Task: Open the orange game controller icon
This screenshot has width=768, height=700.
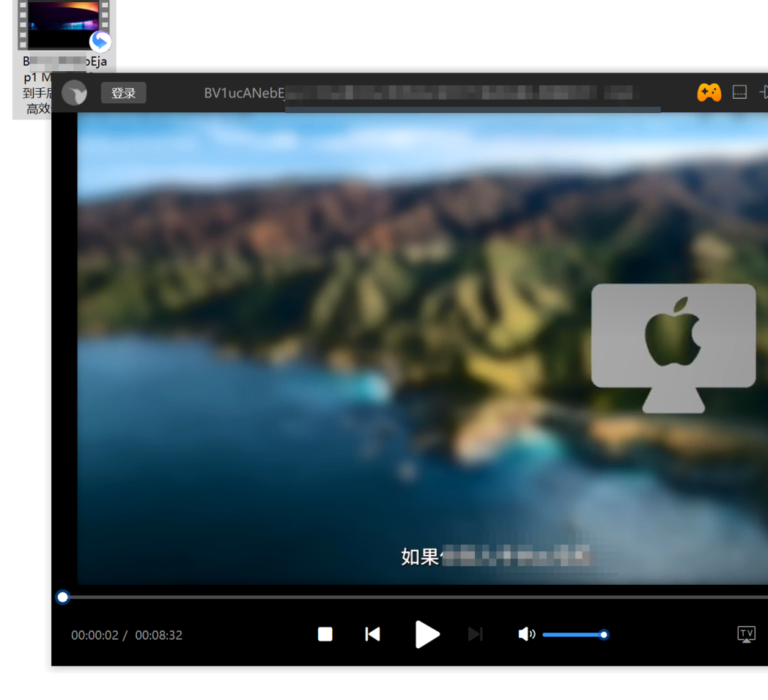Action: coord(709,92)
